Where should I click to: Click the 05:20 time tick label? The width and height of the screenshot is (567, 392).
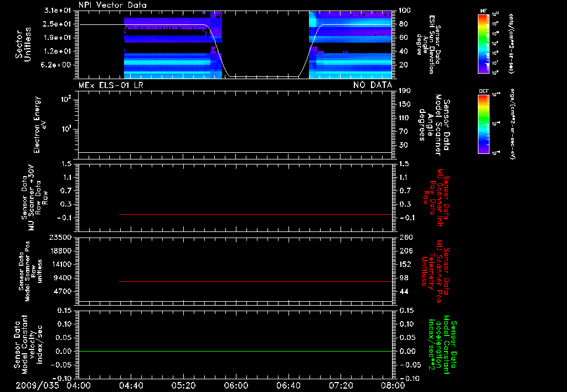click(183, 385)
